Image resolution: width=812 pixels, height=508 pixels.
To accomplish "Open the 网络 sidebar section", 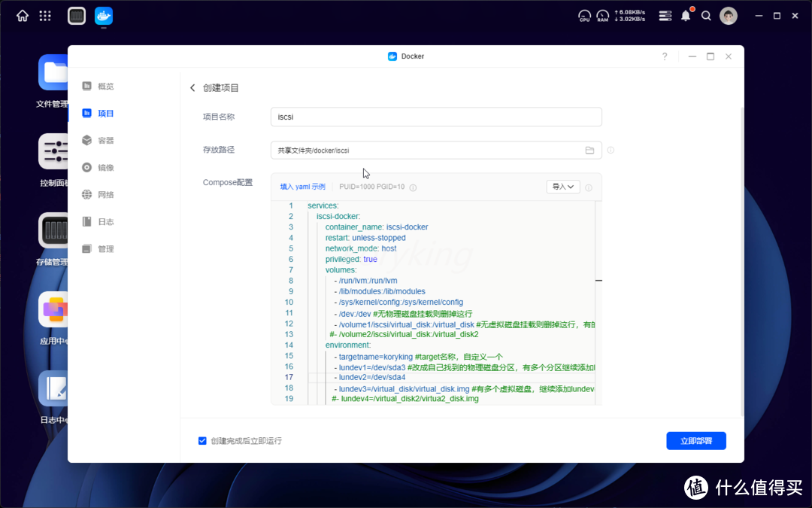I will click(105, 195).
